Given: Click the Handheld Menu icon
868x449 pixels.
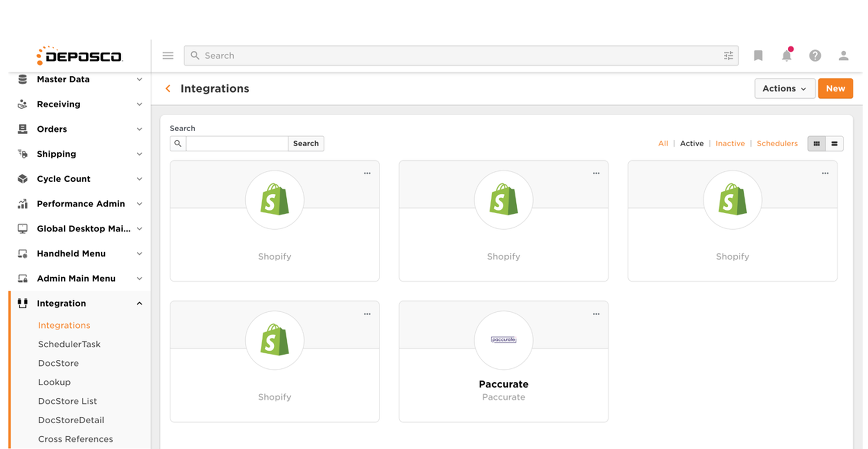Looking at the screenshot, I should [x=22, y=254].
